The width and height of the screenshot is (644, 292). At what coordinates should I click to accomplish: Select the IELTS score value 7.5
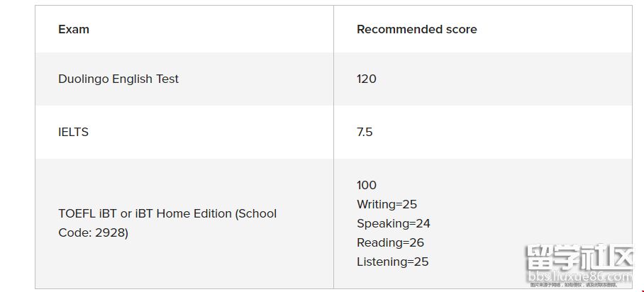(365, 132)
